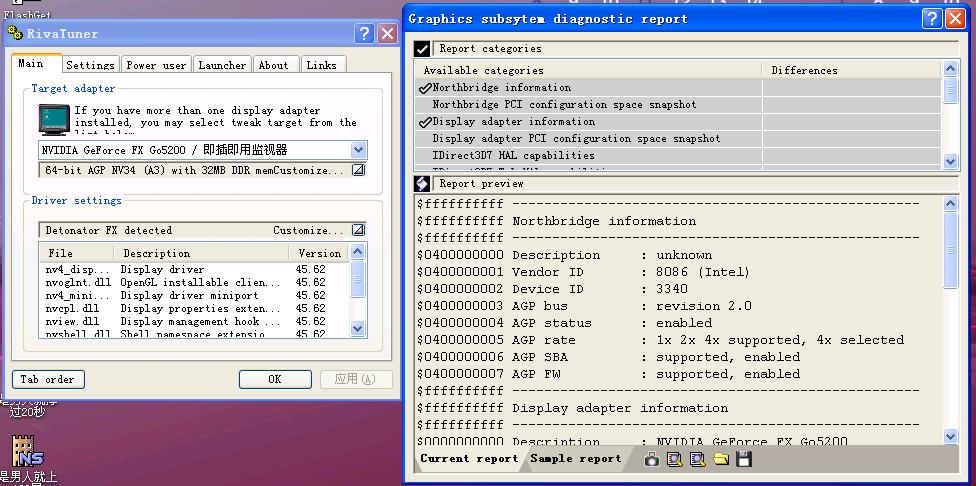This screenshot has height=486, width=976.
Task: Click the 'AGP rate' 4x selected line
Action: 660,340
